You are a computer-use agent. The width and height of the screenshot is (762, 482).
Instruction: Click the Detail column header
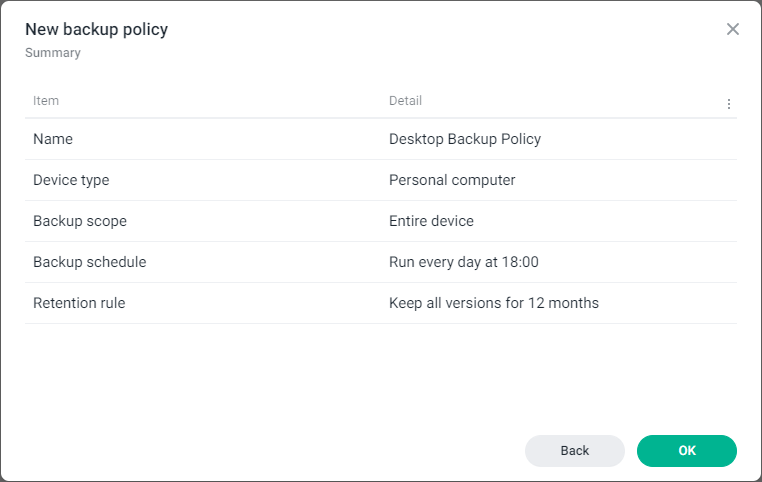click(405, 101)
